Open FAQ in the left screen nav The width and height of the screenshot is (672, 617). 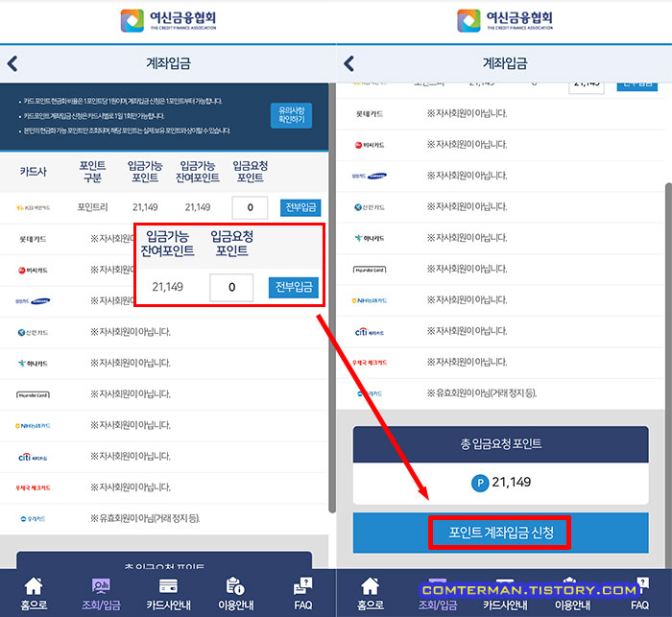click(303, 593)
